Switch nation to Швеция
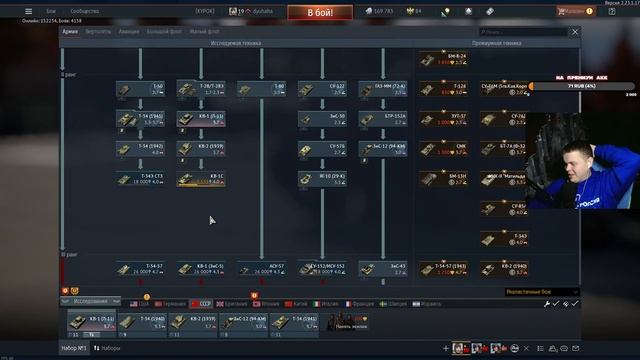Viewport: 640px width, 360px height. 393,304
